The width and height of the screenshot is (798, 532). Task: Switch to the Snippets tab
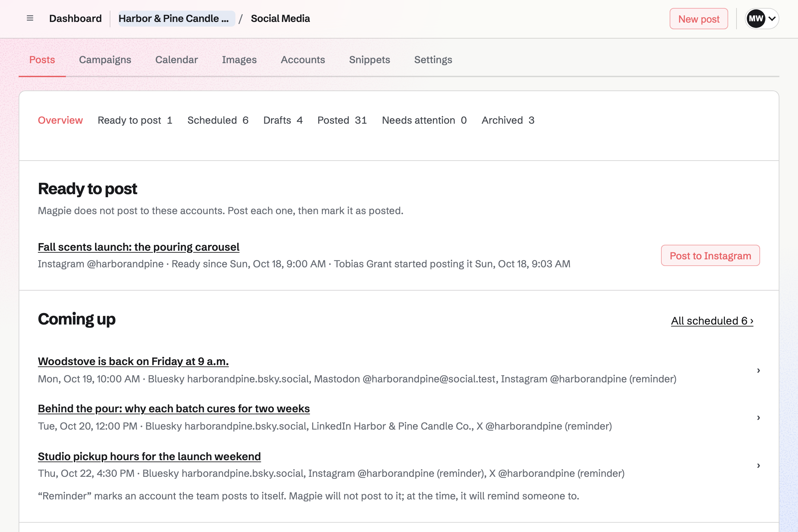point(369,60)
